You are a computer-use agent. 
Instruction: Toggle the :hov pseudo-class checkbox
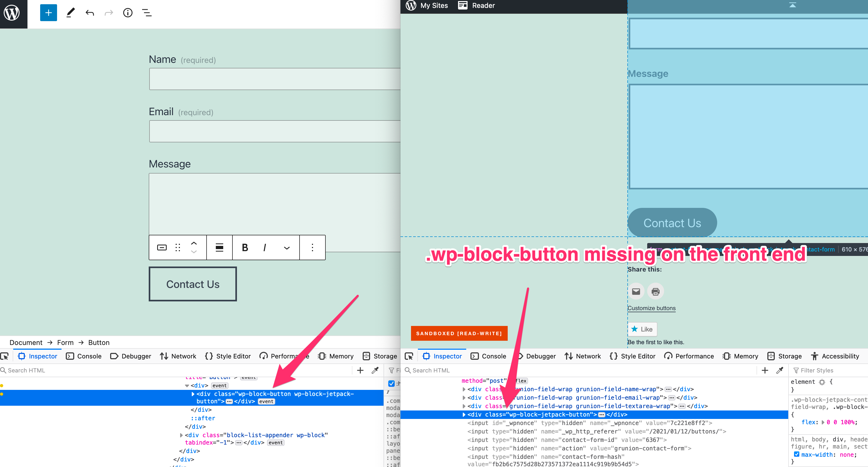(391, 384)
